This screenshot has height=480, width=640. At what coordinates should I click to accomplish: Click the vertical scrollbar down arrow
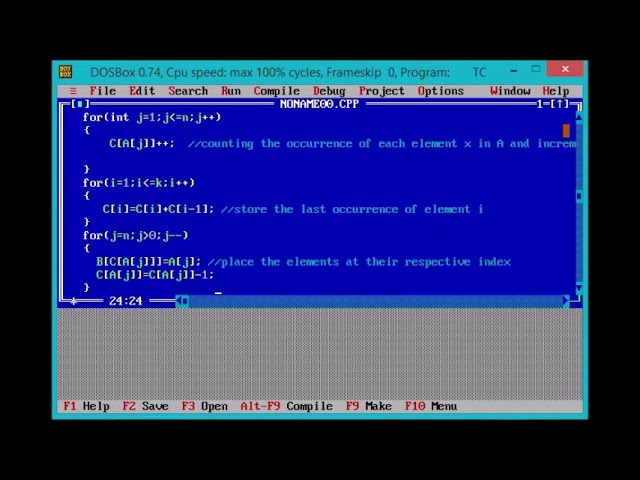[579, 289]
